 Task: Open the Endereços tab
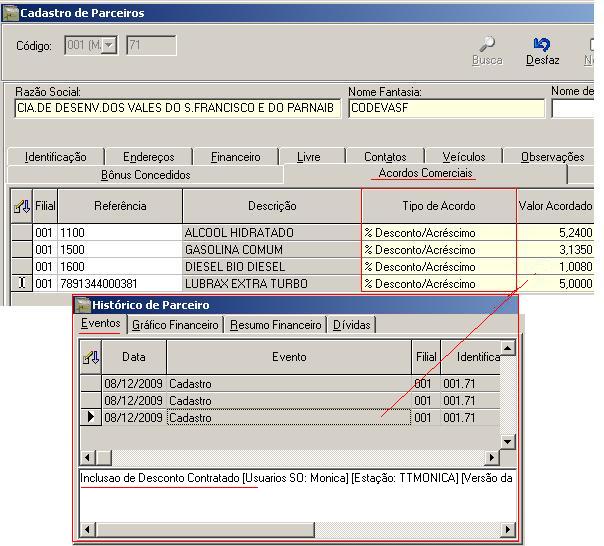(149, 157)
